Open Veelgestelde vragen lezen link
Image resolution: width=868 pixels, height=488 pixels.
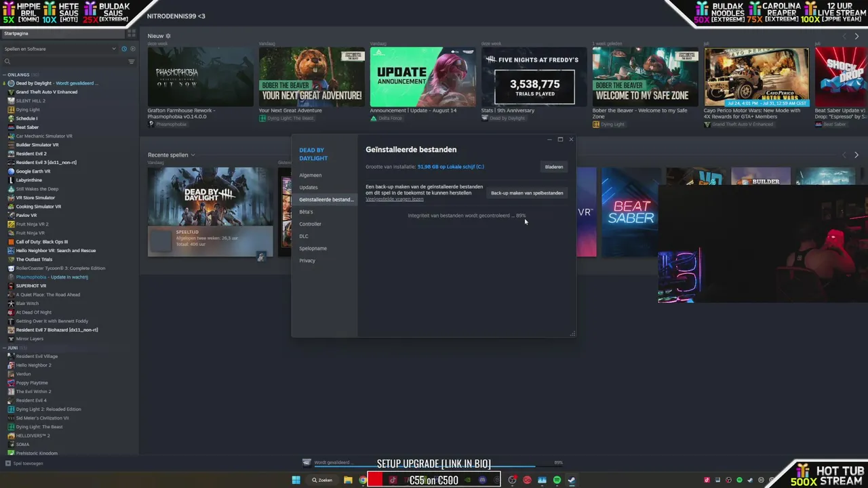pyautogui.click(x=395, y=199)
